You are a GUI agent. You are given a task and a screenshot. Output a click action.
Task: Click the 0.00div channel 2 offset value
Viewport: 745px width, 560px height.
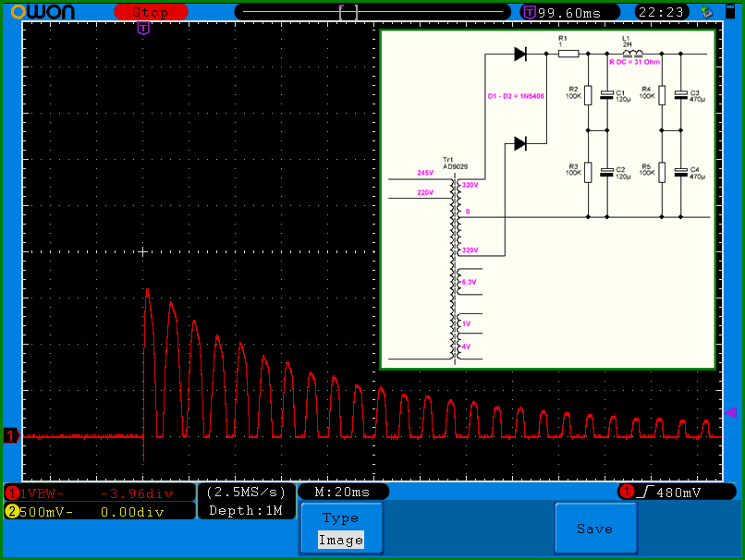[132, 512]
